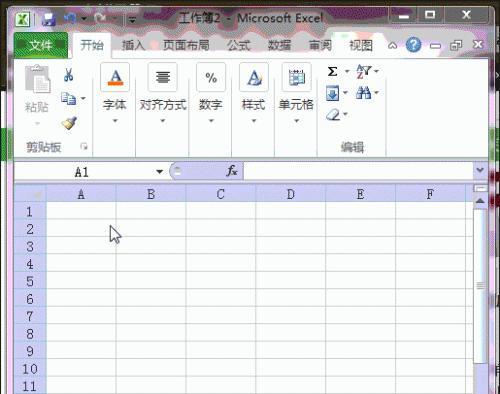Click the Copy icon in the clipboard group
The height and width of the screenshot is (394, 500).
tap(68, 99)
